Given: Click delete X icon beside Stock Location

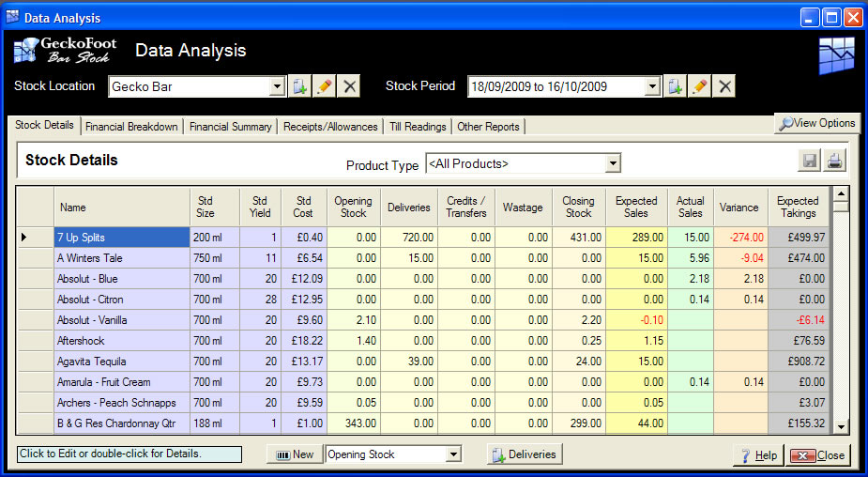Looking at the screenshot, I should coord(349,86).
